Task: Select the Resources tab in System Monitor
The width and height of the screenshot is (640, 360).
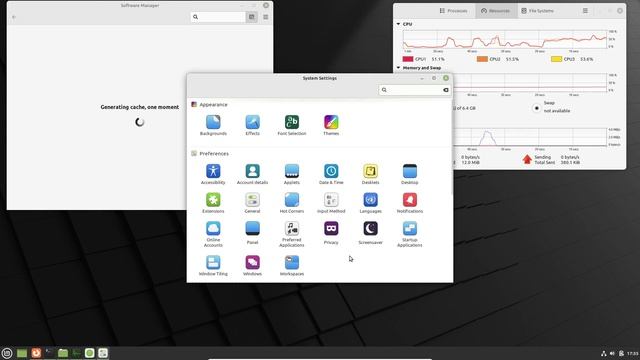Action: pos(495,11)
